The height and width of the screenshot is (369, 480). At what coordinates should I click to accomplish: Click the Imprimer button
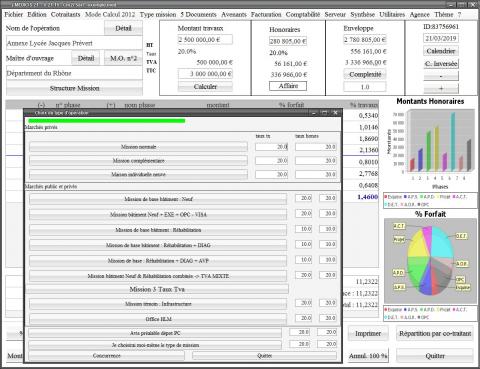click(368, 334)
